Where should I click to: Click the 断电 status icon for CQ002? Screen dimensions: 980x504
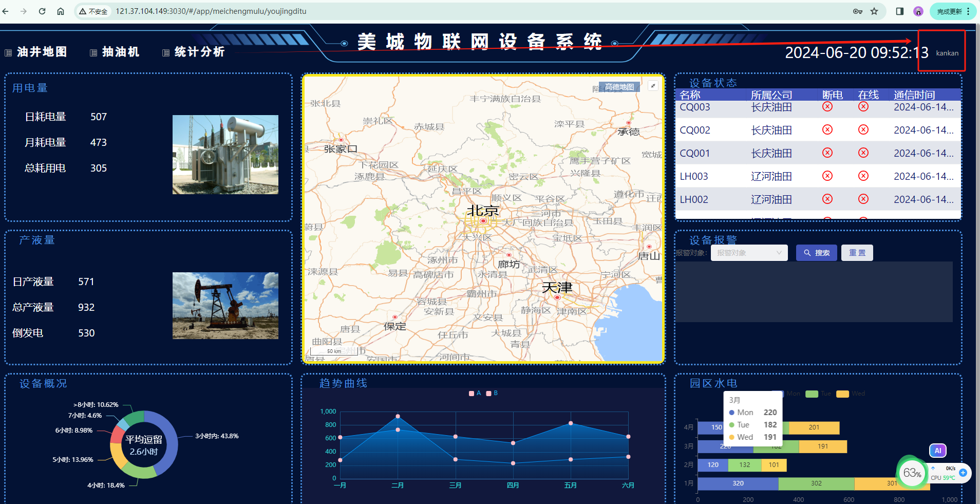coord(827,129)
